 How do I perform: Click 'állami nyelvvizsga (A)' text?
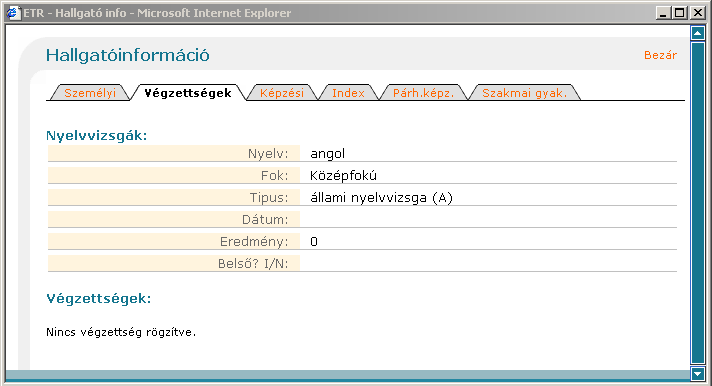(x=381, y=198)
